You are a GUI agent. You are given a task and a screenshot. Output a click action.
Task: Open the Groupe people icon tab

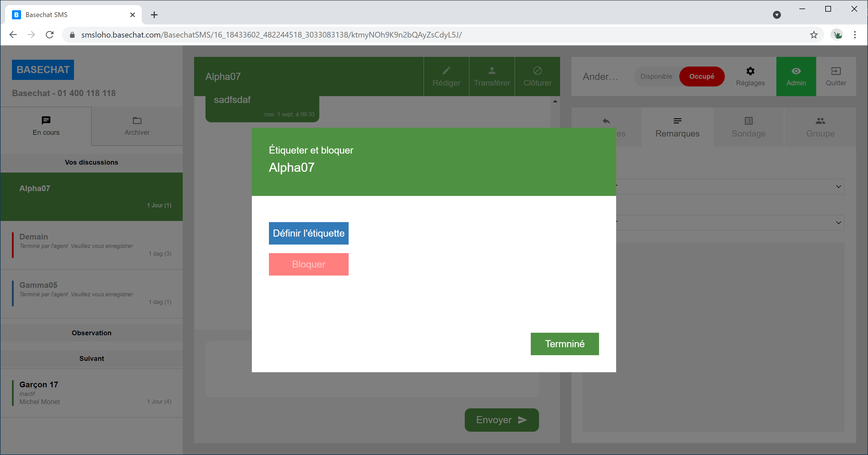click(x=820, y=121)
